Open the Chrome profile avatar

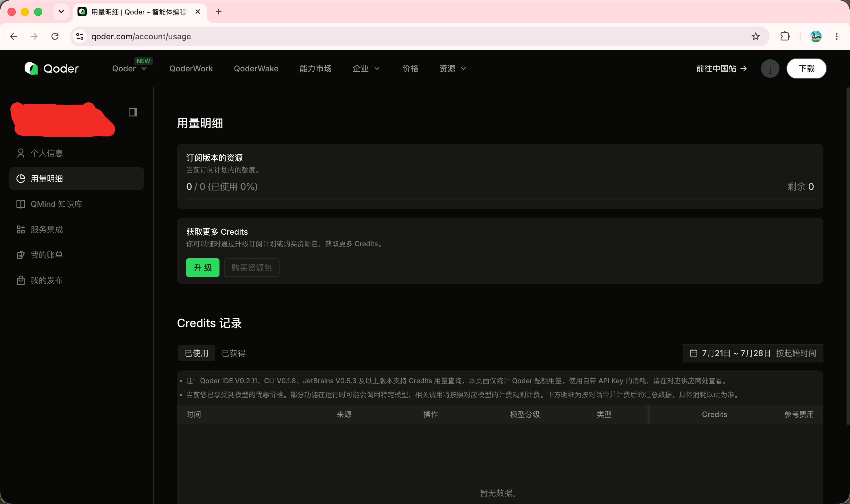[x=816, y=36]
